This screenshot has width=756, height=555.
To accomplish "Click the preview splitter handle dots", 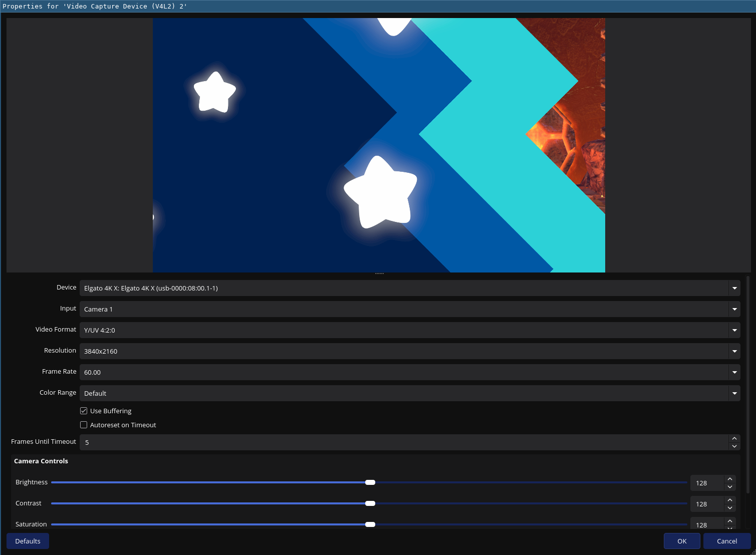I will (x=379, y=273).
